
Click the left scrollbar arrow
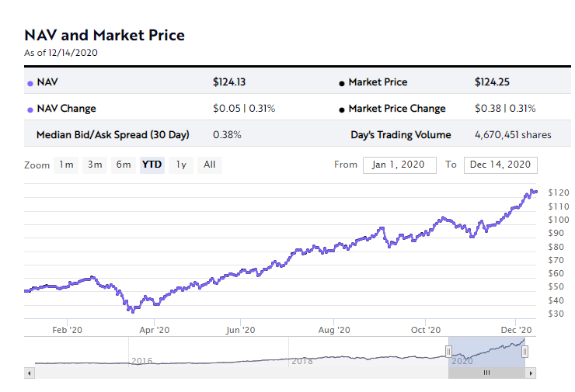pyautogui.click(x=30, y=373)
